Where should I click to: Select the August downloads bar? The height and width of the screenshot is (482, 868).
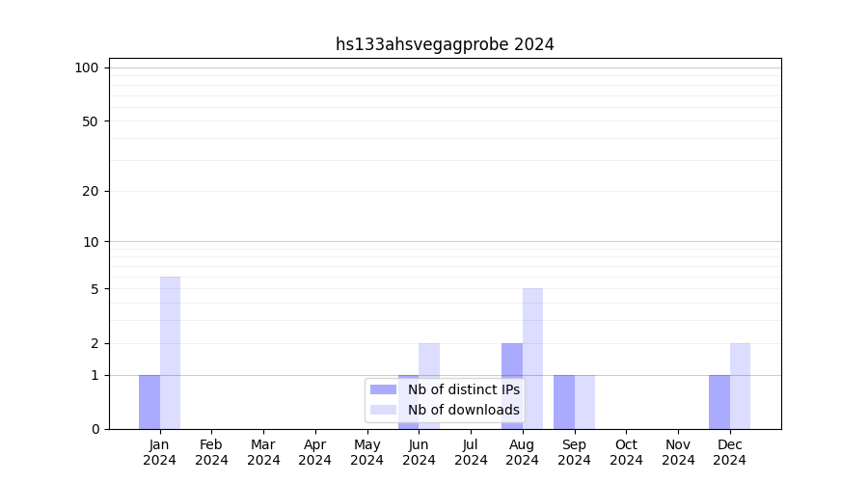[x=532, y=359]
